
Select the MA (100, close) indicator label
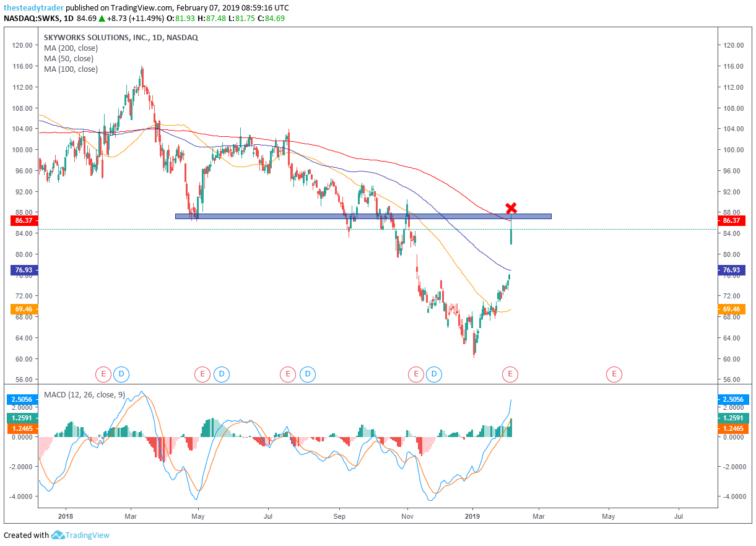(71, 69)
